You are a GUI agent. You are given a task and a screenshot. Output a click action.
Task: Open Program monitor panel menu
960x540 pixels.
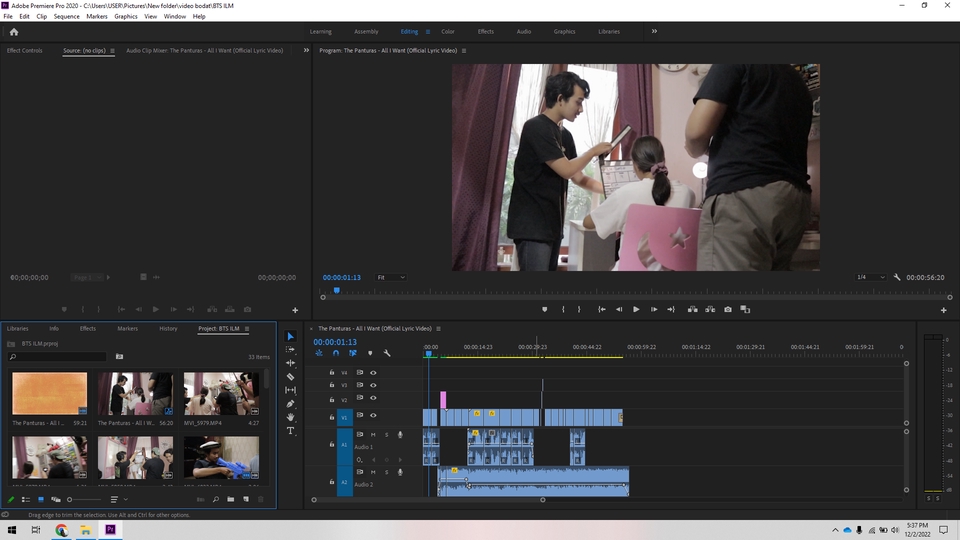point(463,51)
